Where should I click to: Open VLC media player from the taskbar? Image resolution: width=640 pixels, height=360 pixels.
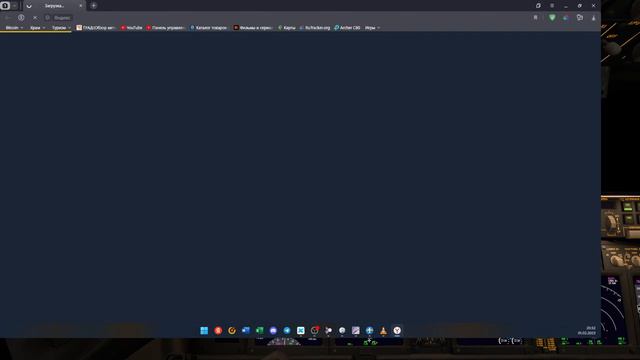point(383,331)
